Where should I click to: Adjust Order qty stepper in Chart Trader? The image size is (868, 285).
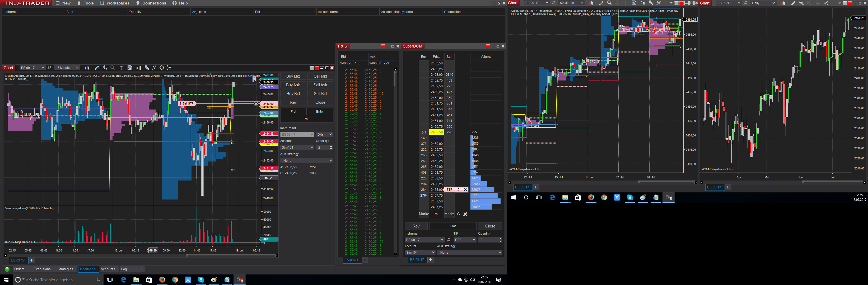coord(331,147)
